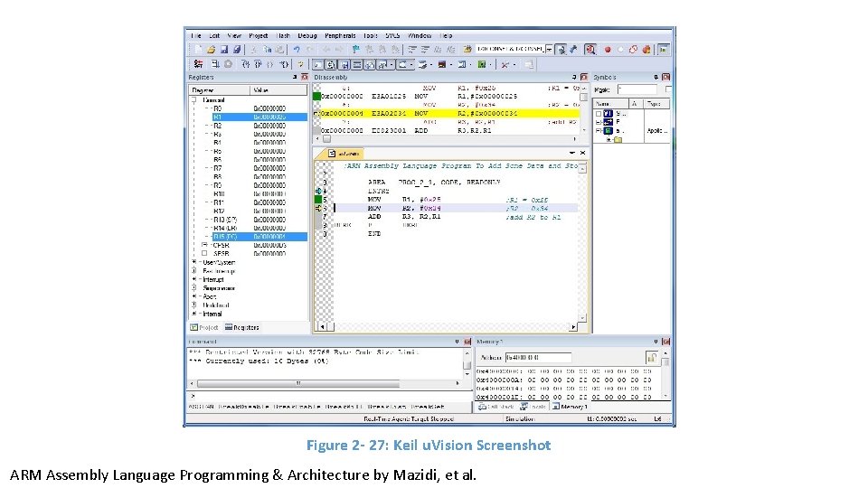Switch to the Call Stack tab
The image size is (868, 488).
click(x=496, y=407)
